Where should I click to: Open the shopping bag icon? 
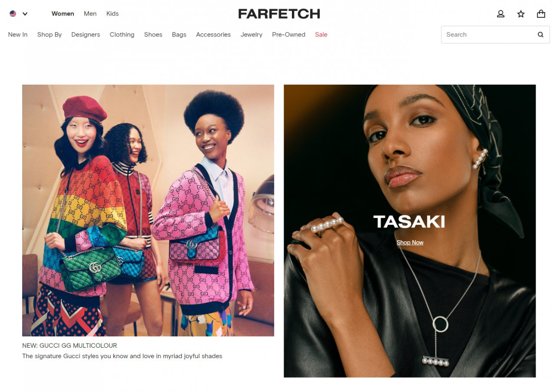coord(541,14)
